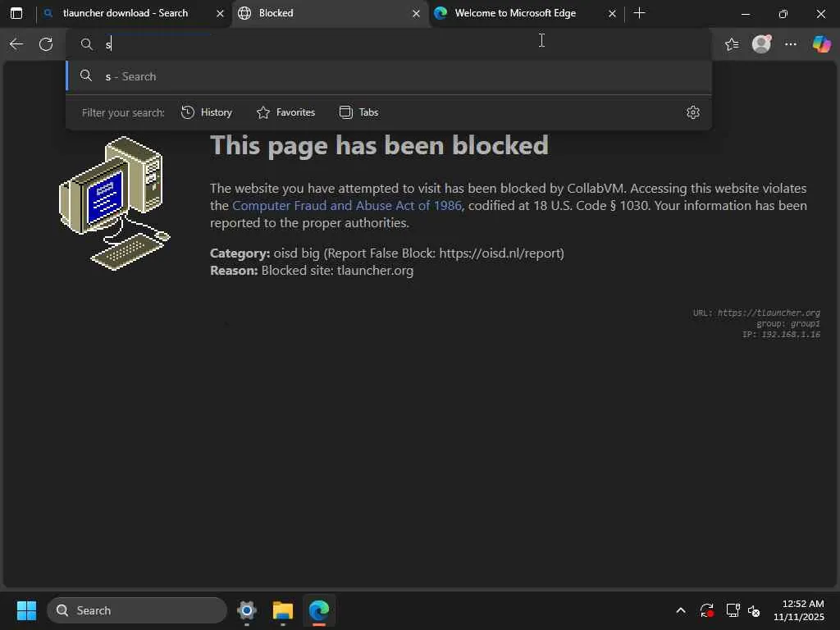This screenshot has width=840, height=630.
Task: Open the tab actions menu icon
Action: tap(16, 13)
